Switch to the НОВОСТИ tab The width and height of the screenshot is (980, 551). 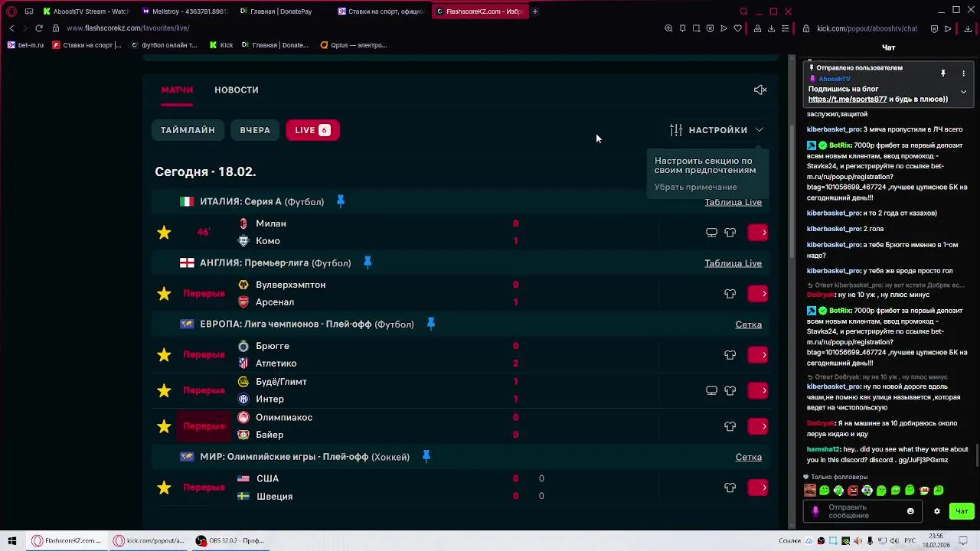tap(237, 90)
